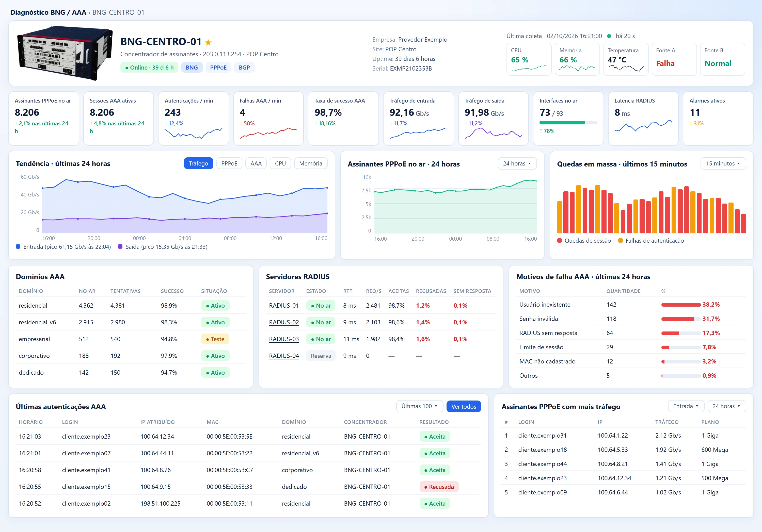
Task: Open the RADIUS-04 server link
Action: [284, 356]
